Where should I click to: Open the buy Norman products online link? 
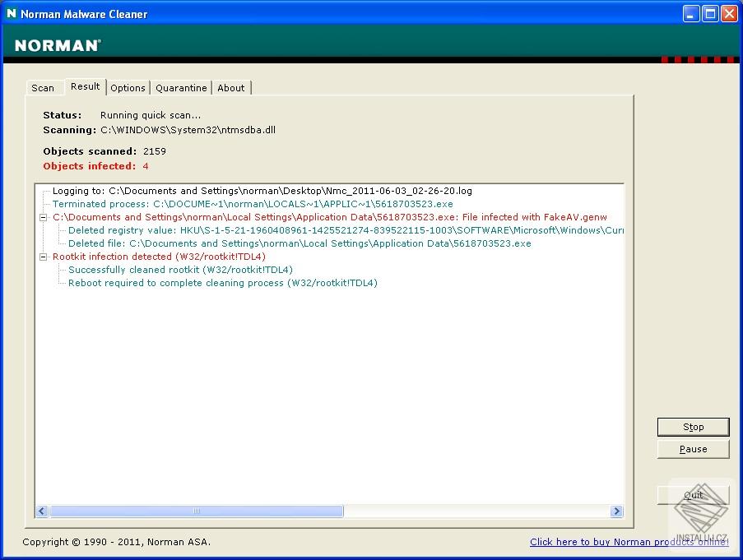point(629,542)
